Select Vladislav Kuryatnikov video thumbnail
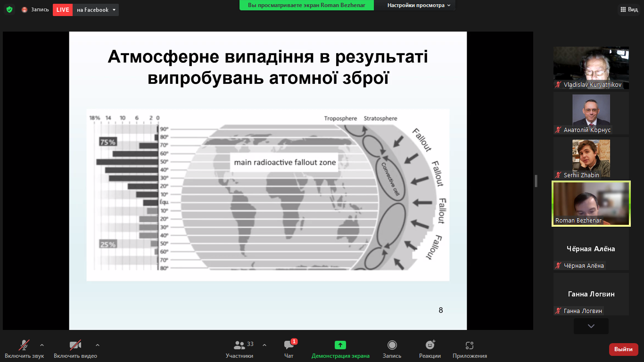Image resolution: width=644 pixels, height=362 pixels. tap(591, 68)
